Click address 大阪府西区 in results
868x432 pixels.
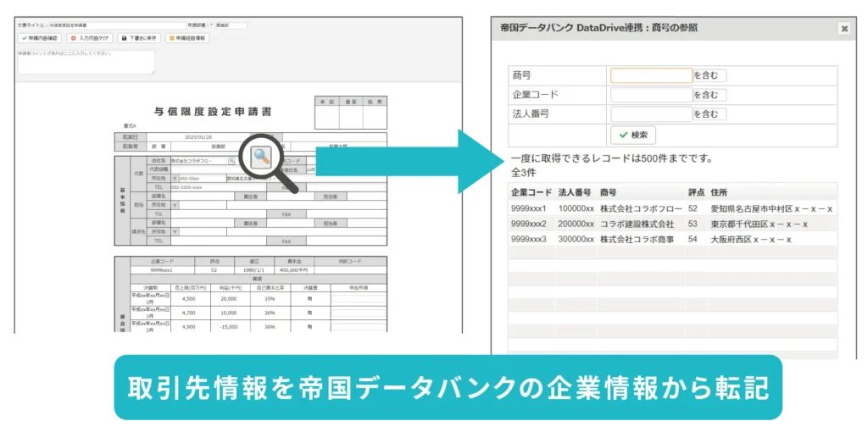tap(751, 240)
